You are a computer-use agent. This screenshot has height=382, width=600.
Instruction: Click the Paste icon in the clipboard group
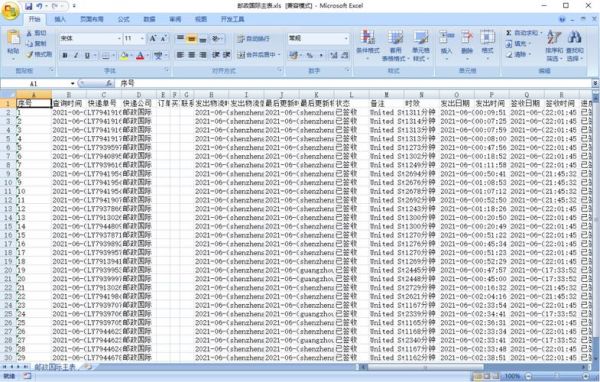point(13,38)
